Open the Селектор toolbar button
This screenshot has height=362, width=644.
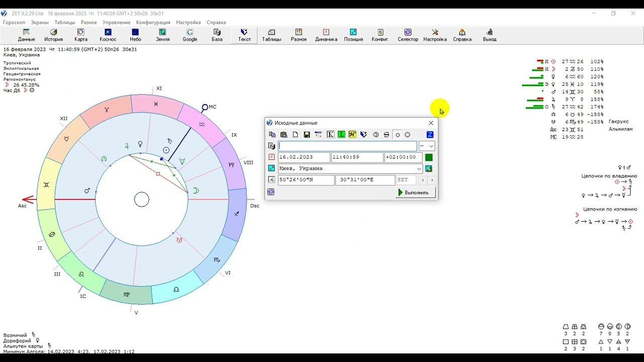[x=408, y=35]
